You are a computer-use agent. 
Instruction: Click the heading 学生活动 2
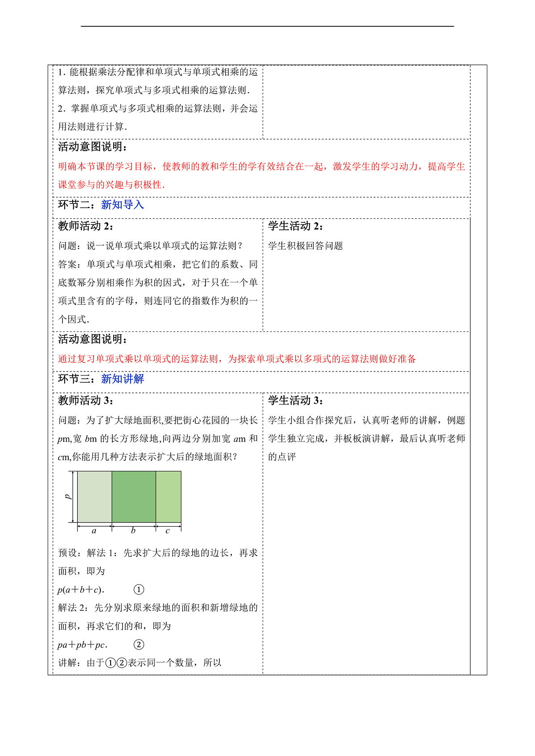(296, 226)
